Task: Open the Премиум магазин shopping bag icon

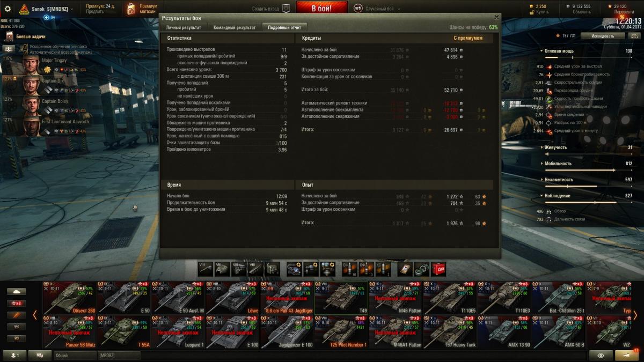Action: click(131, 9)
